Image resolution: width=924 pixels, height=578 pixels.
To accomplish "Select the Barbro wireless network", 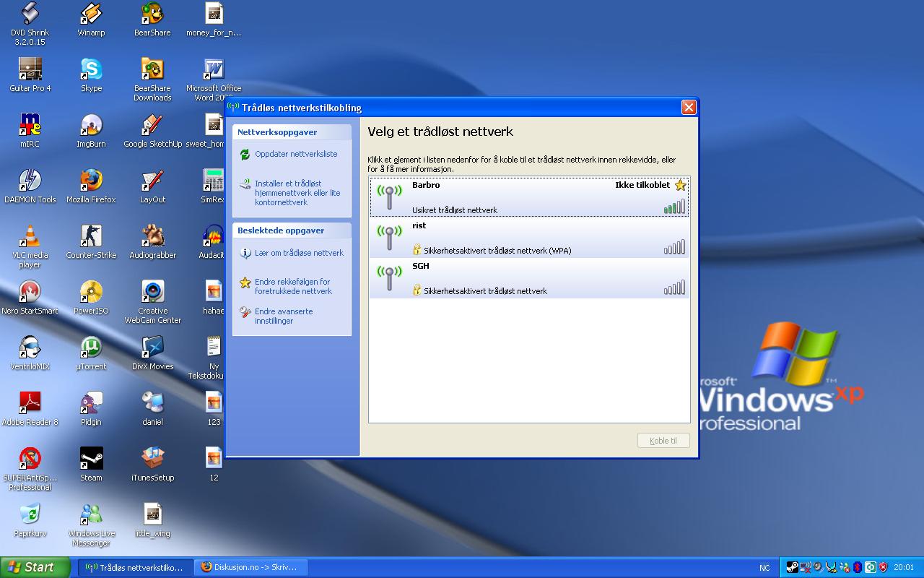I will (x=529, y=197).
